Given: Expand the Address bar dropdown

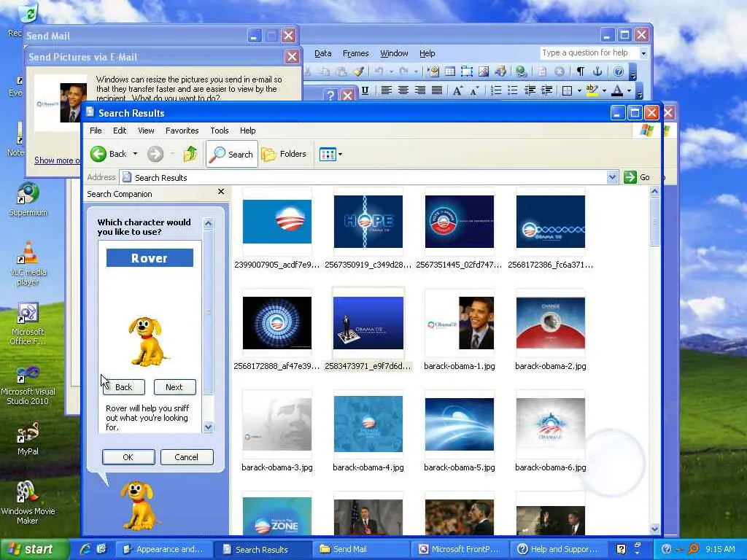Looking at the screenshot, I should coord(613,177).
